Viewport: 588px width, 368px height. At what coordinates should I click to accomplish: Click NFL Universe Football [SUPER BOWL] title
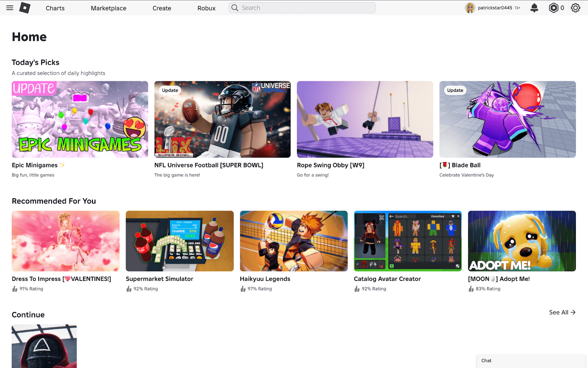click(209, 165)
